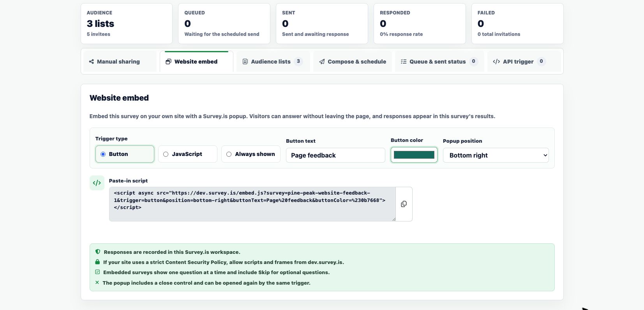Open the Popup position dropdown
Screen dimensions: 644x310
[496, 155]
